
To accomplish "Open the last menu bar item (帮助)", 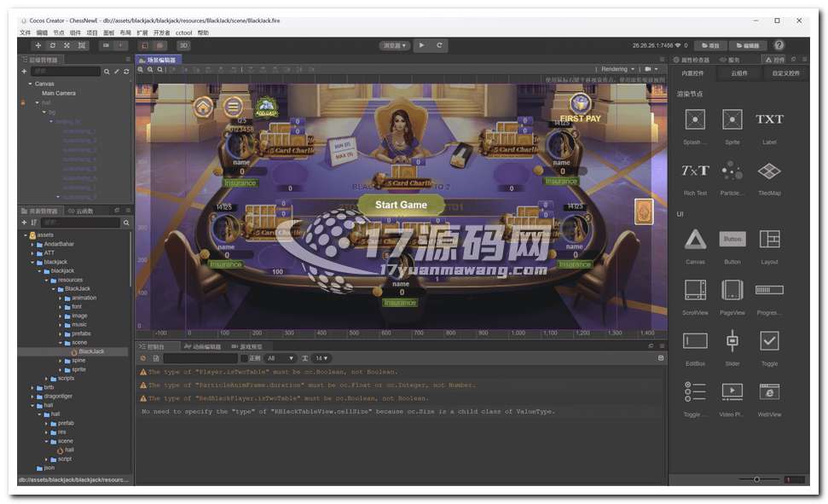I will [x=203, y=32].
